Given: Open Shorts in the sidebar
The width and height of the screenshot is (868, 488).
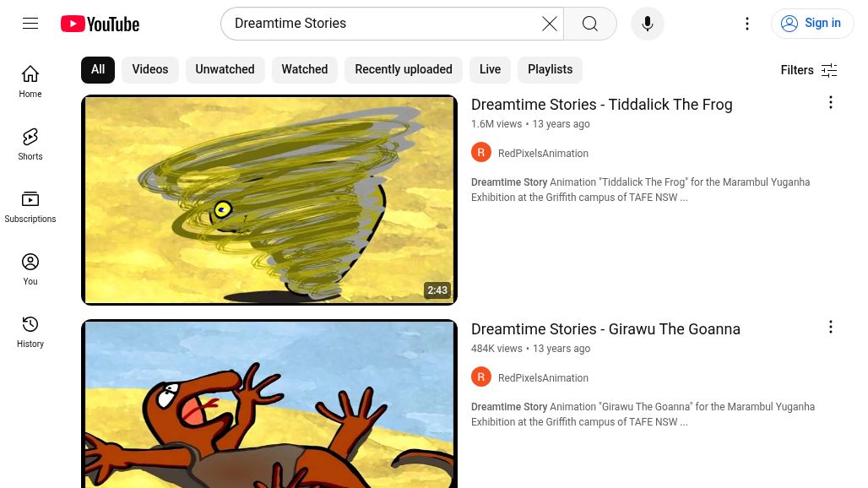Looking at the screenshot, I should pos(30,144).
